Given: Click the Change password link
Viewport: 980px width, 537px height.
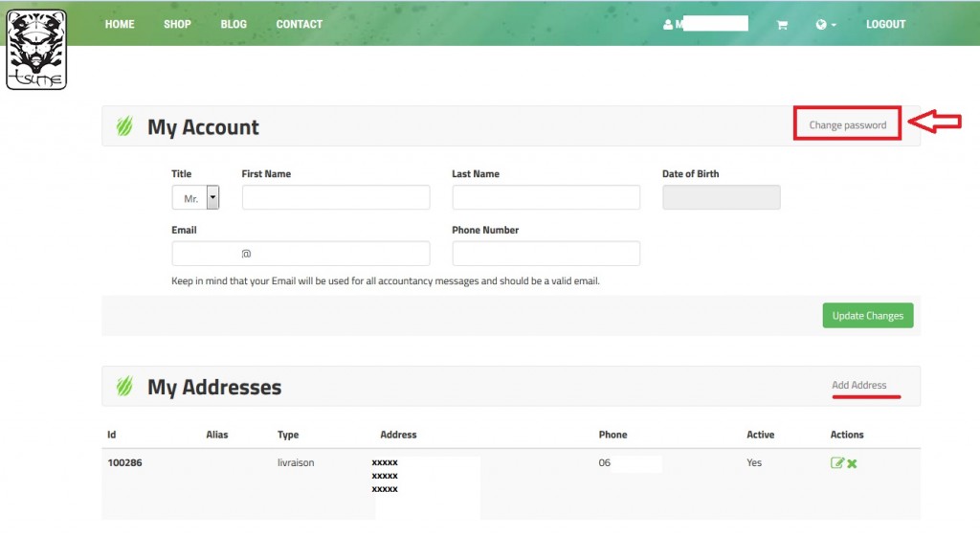Looking at the screenshot, I should (847, 124).
